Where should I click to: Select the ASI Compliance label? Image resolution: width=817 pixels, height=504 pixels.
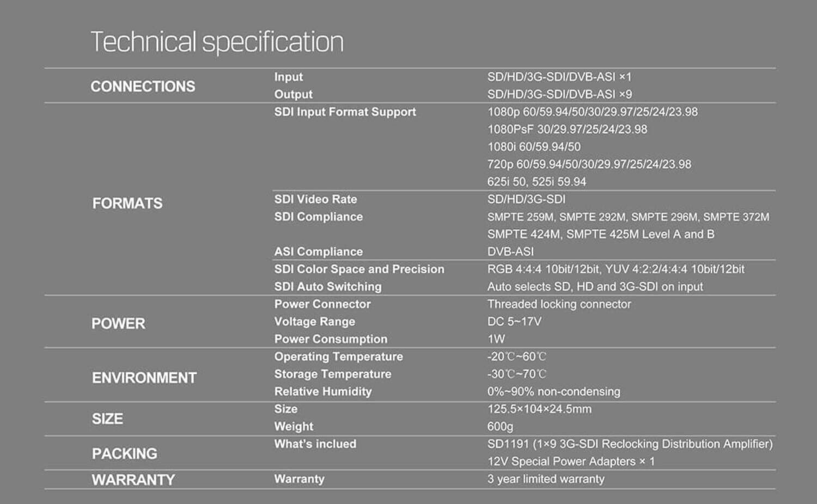[318, 251]
